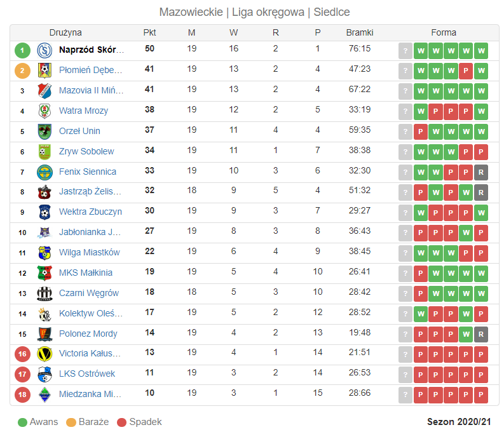
Task: Click the Naprzód Skórzec club crest
Action: point(44,50)
